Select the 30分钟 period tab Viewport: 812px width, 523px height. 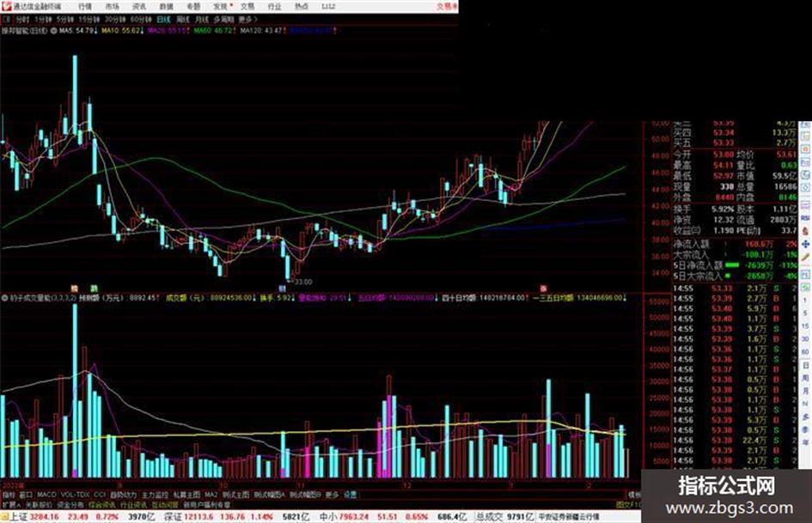point(115,19)
